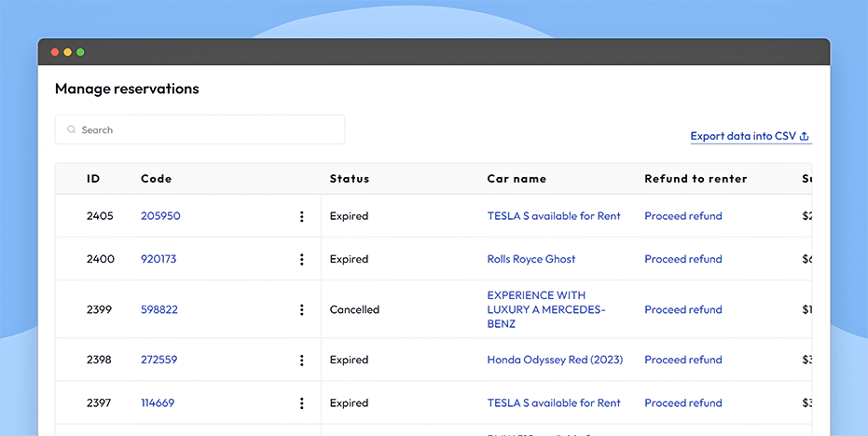Click the green maximize window button
This screenshot has width=868, height=436.
coord(80,52)
